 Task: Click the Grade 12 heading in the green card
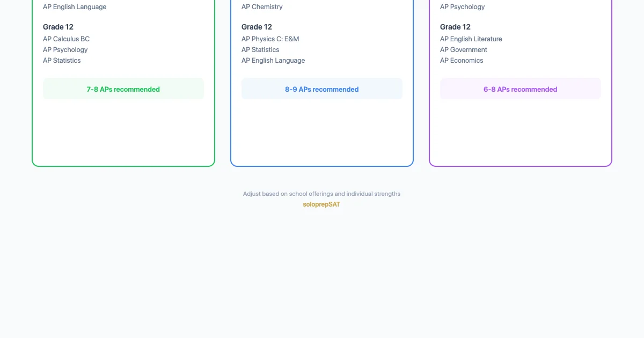[58, 27]
